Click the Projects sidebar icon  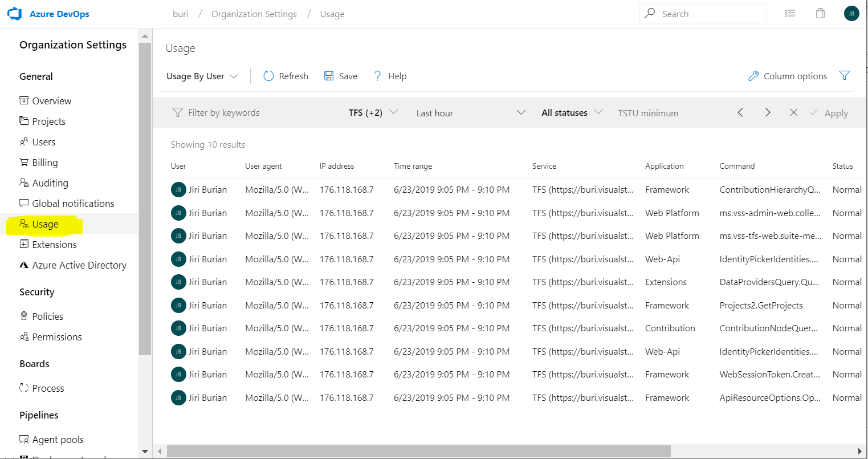click(24, 121)
